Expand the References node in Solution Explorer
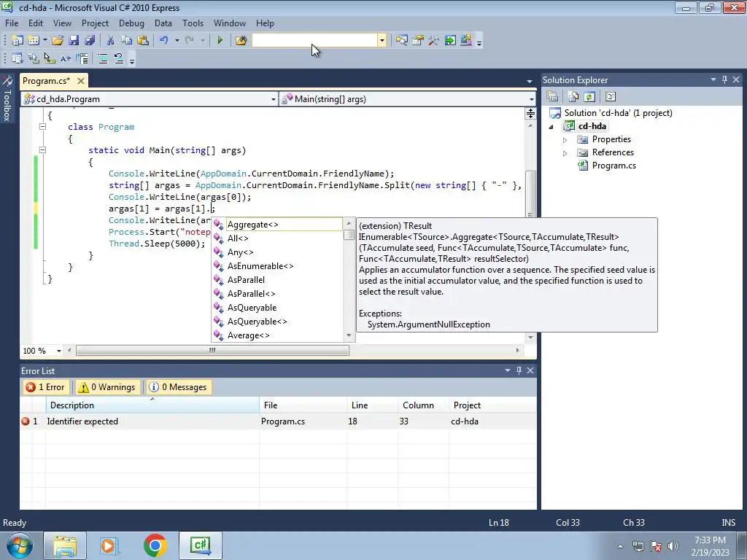The width and height of the screenshot is (747, 560). [565, 153]
